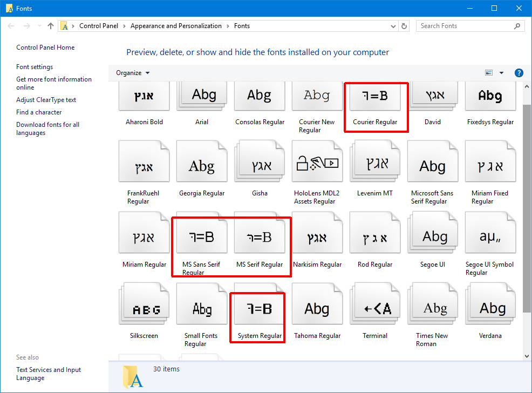The width and height of the screenshot is (532, 393).
Task: Select the Small Fonts Regular icon
Action: pyautogui.click(x=202, y=304)
